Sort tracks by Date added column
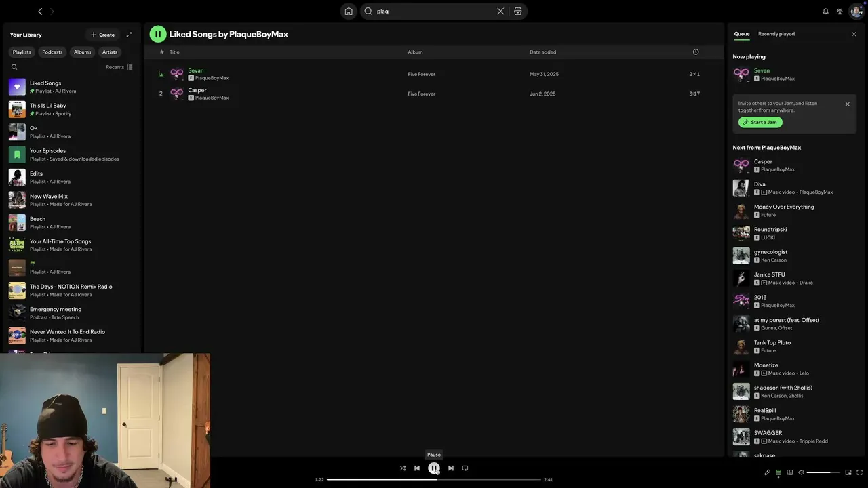This screenshot has height=488, width=868. (x=543, y=52)
